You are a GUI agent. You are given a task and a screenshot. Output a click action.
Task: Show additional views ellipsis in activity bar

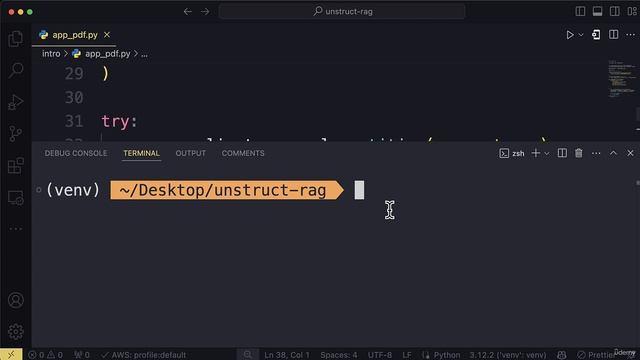[16, 229]
